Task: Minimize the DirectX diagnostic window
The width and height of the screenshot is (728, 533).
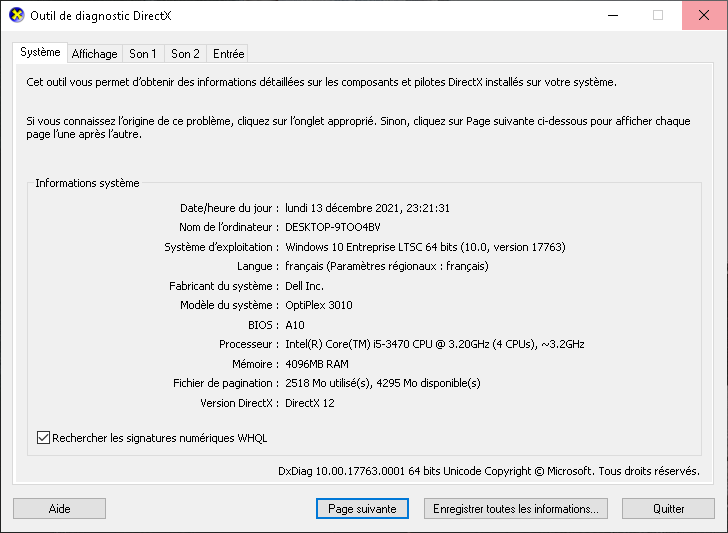Action: click(x=613, y=15)
